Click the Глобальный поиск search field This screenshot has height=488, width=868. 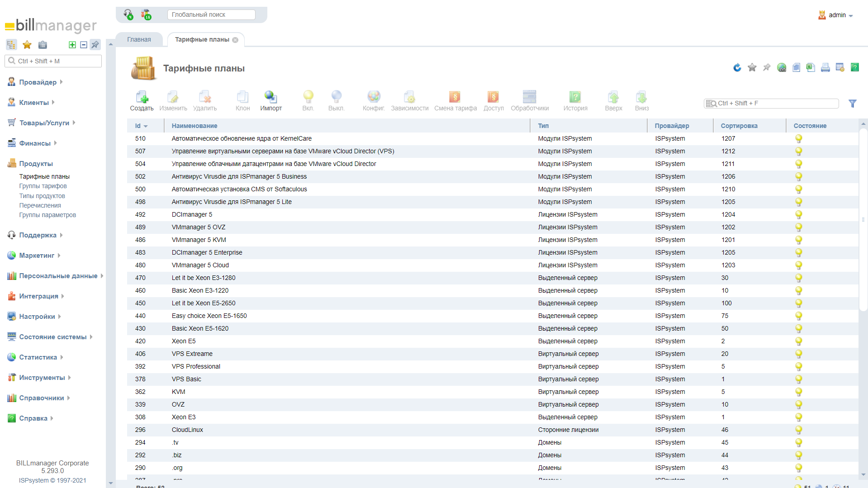pos(211,14)
